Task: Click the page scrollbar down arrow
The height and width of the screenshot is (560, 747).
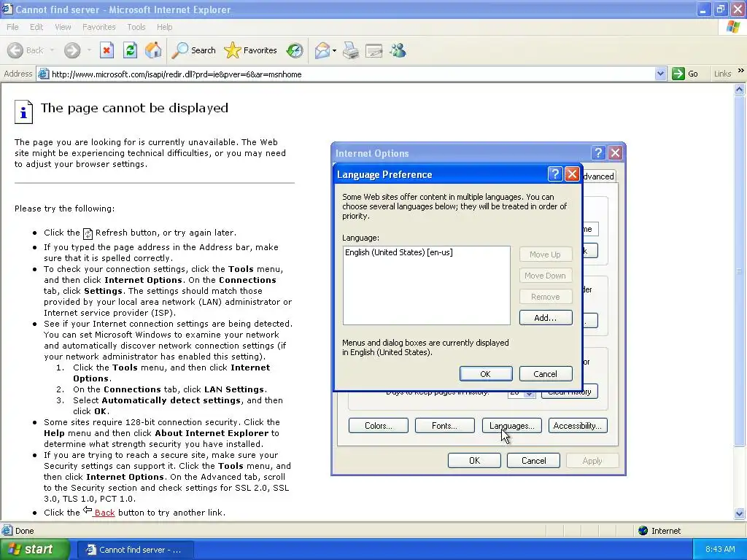Action: tap(740, 513)
